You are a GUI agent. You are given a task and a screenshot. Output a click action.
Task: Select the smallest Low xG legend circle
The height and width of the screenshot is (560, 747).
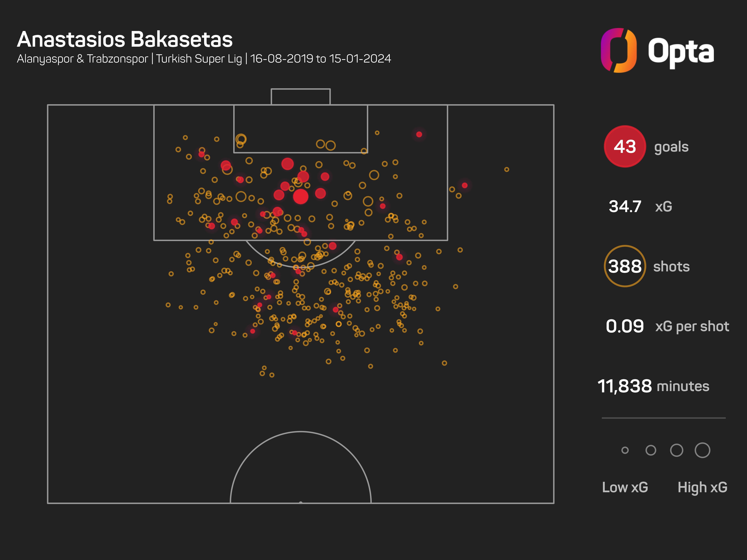pyautogui.click(x=625, y=450)
